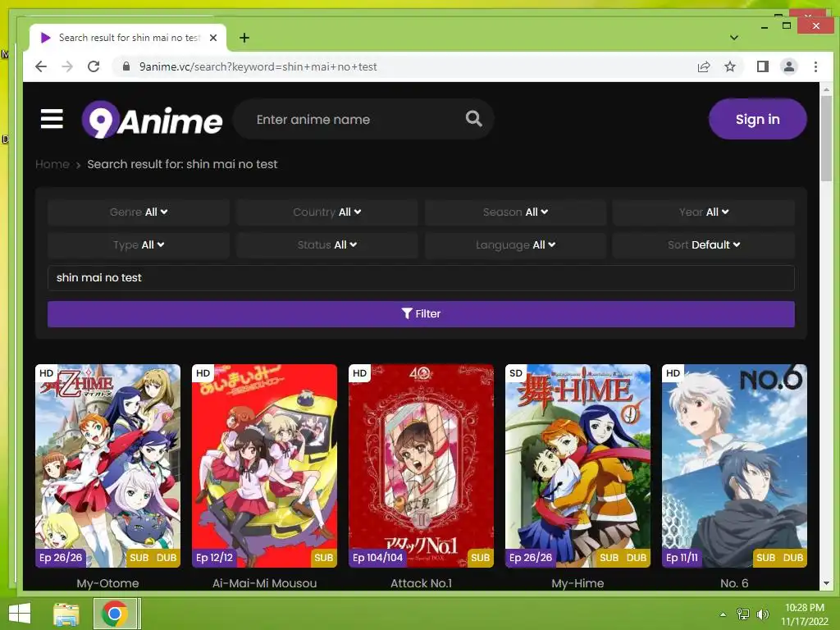Expand the Country filter dropdown
The height and width of the screenshot is (630, 840).
[x=326, y=212]
